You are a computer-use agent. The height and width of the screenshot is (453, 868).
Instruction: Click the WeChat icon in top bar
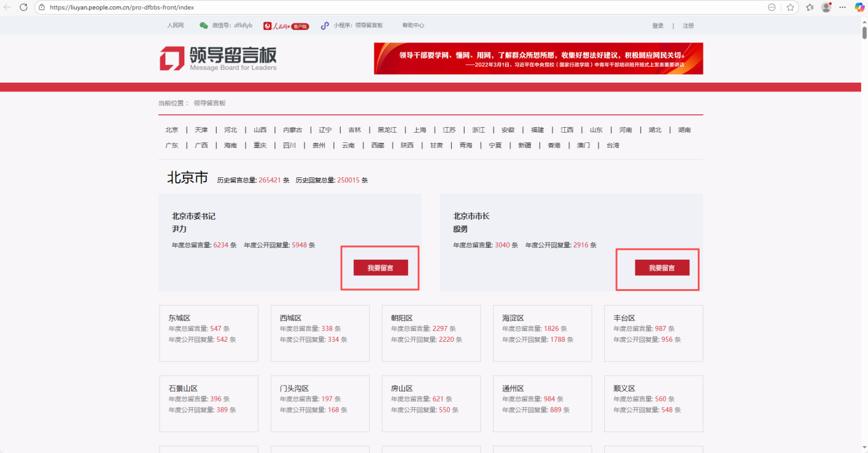(203, 25)
